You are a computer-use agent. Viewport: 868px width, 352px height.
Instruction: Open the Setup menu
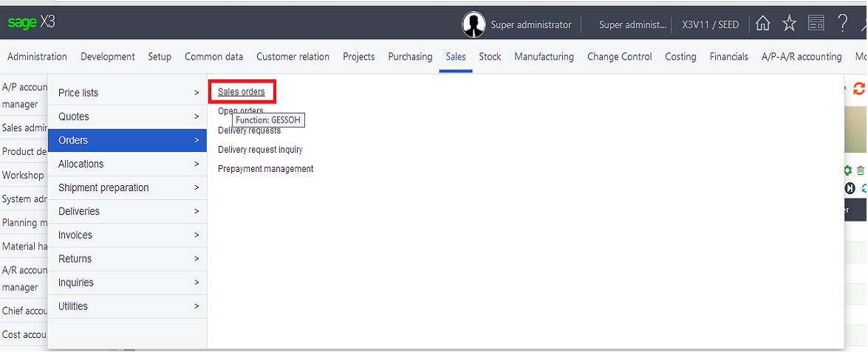pos(160,56)
